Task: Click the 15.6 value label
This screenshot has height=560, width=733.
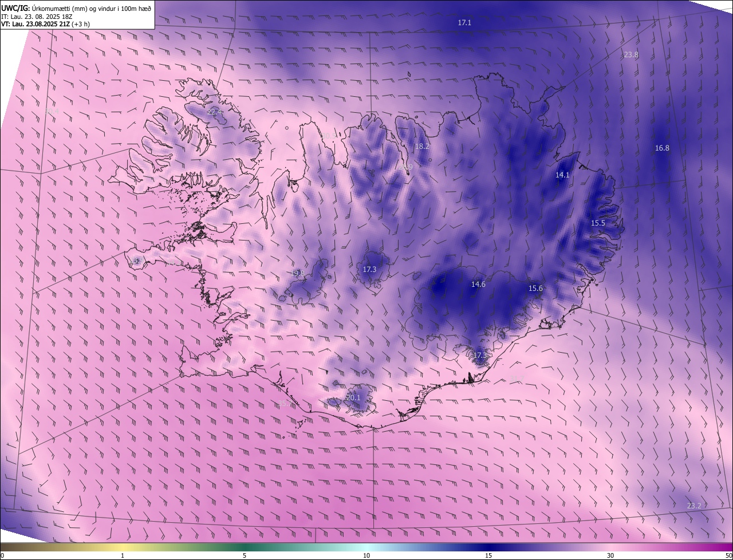Action: tap(535, 289)
